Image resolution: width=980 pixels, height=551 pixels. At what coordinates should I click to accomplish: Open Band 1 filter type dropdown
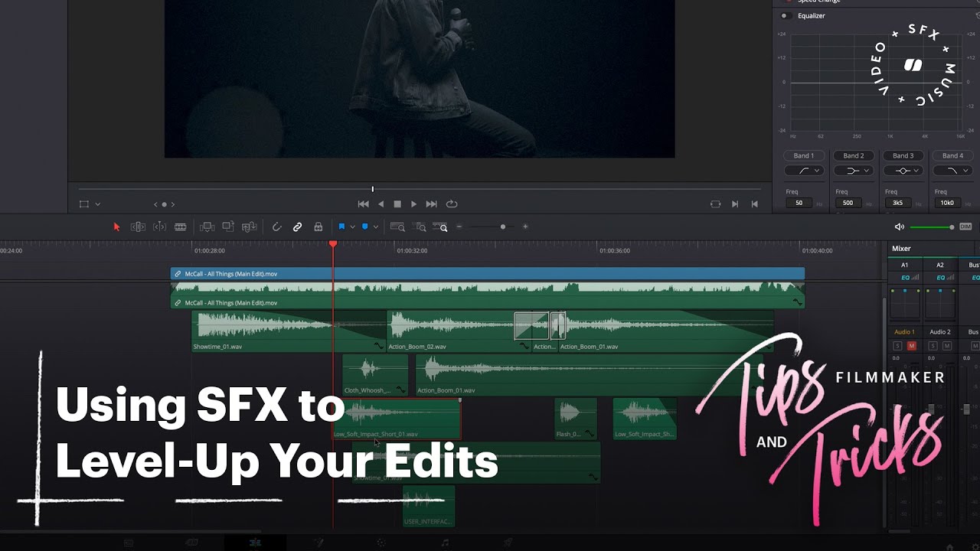804,171
